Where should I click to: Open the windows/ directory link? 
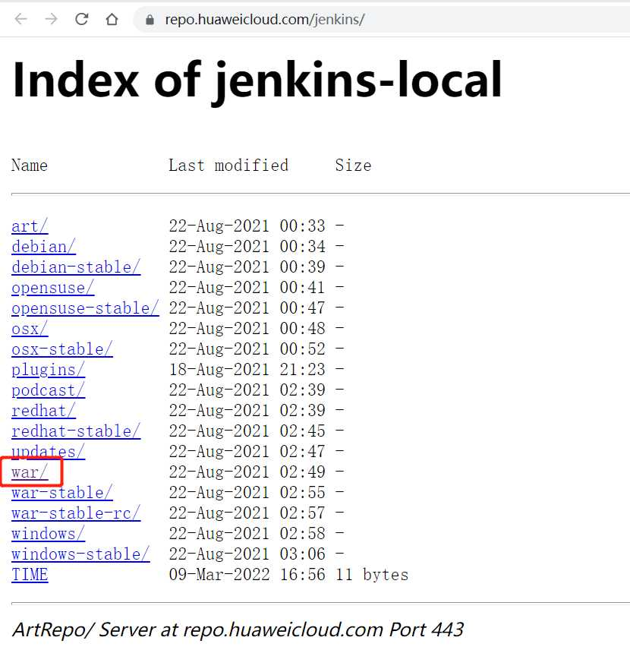pos(48,534)
